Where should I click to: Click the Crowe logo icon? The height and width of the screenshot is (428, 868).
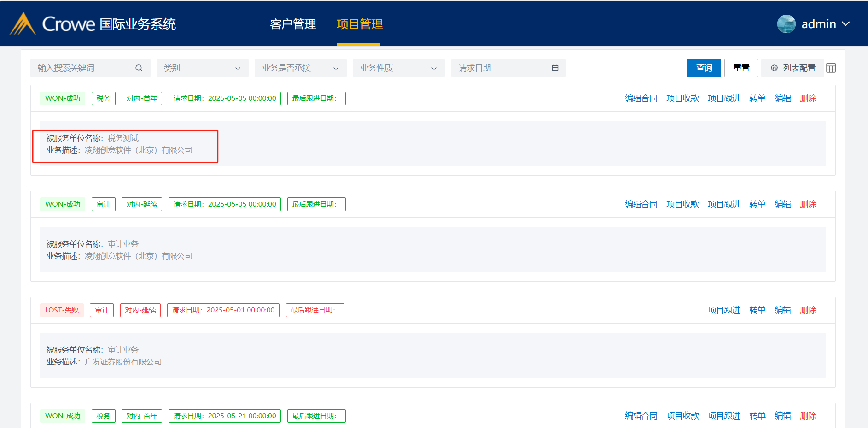coord(23,24)
